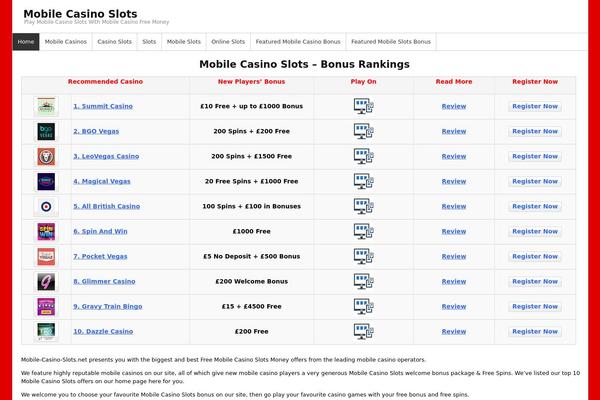
Task: Click the devices icon in Spin And Win row
Action: pos(364,232)
